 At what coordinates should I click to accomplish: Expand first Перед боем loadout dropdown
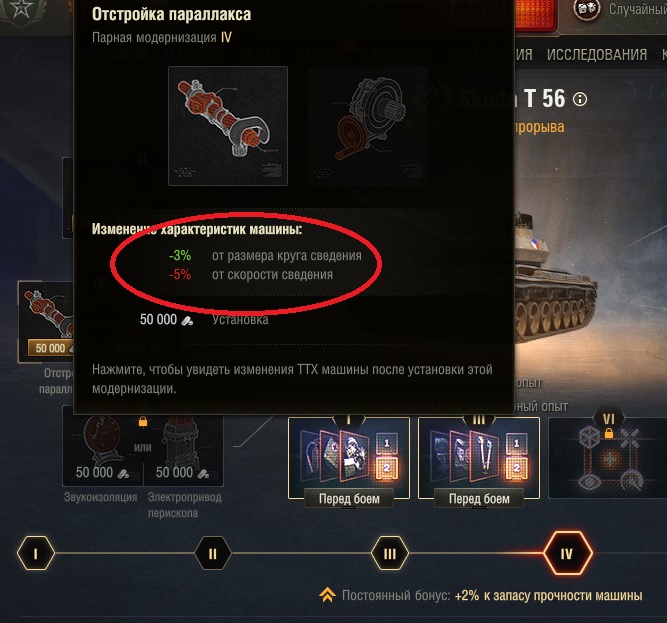pyautogui.click(x=349, y=499)
